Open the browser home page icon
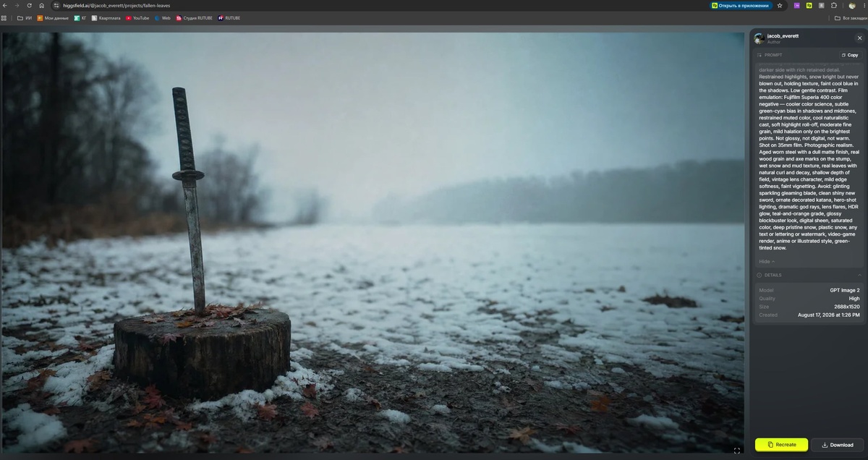 coord(41,5)
